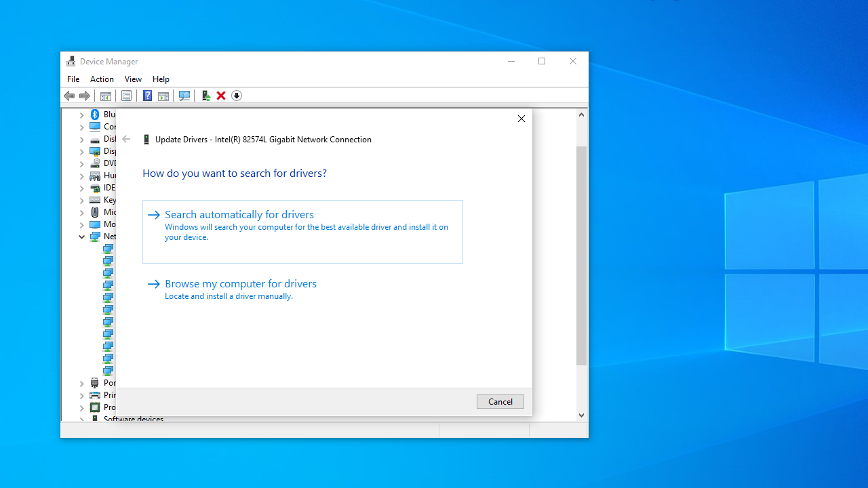The height and width of the screenshot is (488, 868).
Task: Open the View menu
Action: point(133,79)
